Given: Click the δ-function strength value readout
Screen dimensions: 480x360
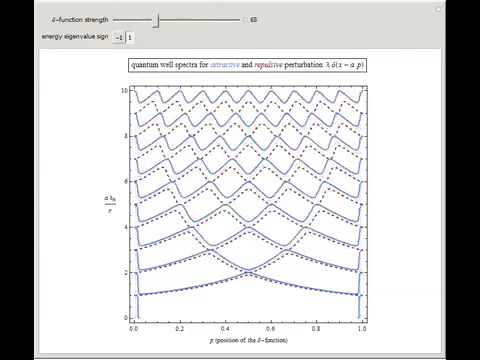Looking at the screenshot, I should click(254, 20).
